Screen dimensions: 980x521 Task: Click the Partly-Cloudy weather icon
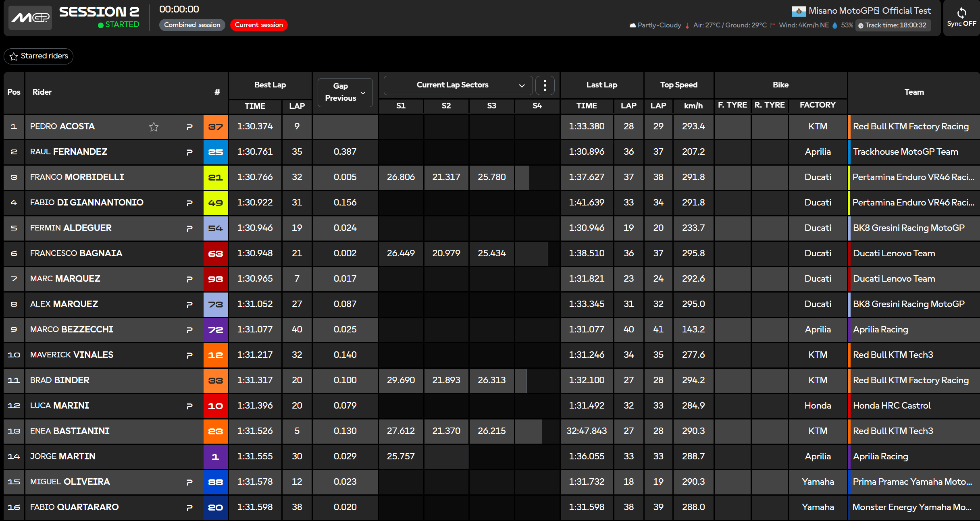(633, 25)
